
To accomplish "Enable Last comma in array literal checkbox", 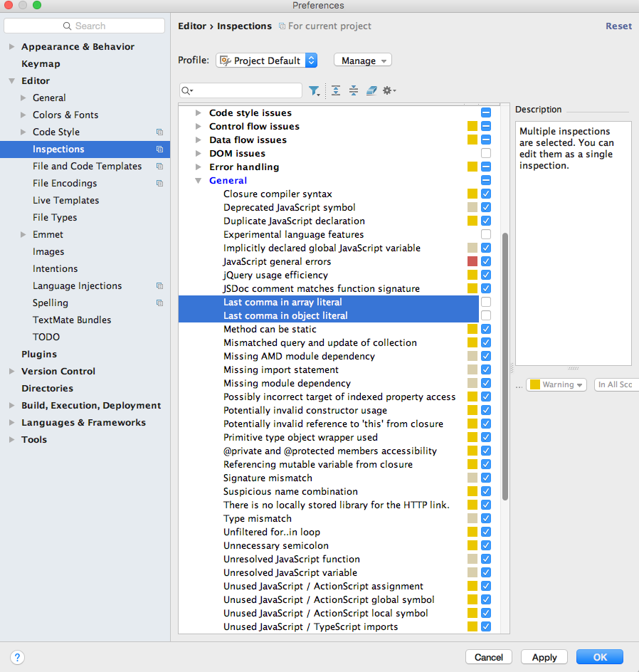I will (486, 303).
